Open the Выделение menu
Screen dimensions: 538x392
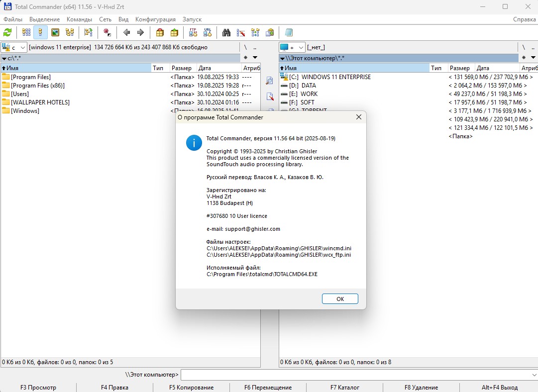tap(44, 19)
